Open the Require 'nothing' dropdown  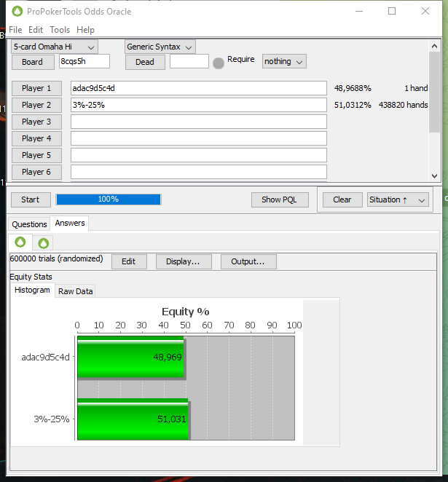click(x=284, y=61)
